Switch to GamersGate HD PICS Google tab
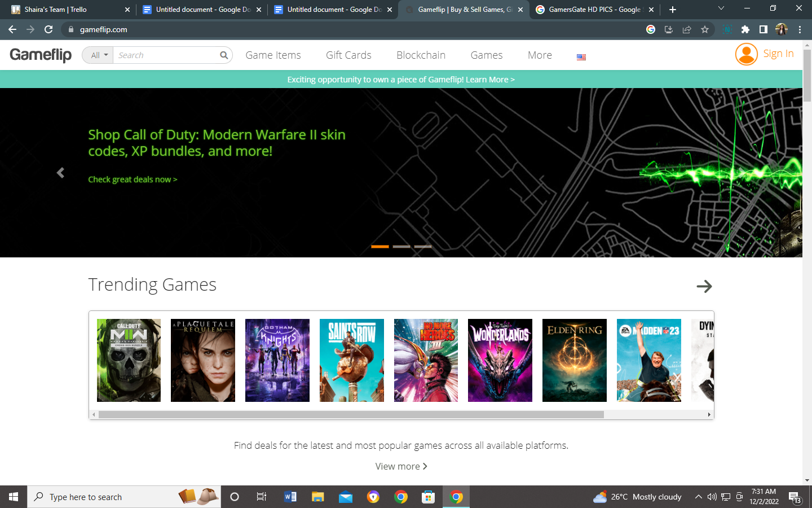Viewport: 812px width, 508px height. (595, 10)
